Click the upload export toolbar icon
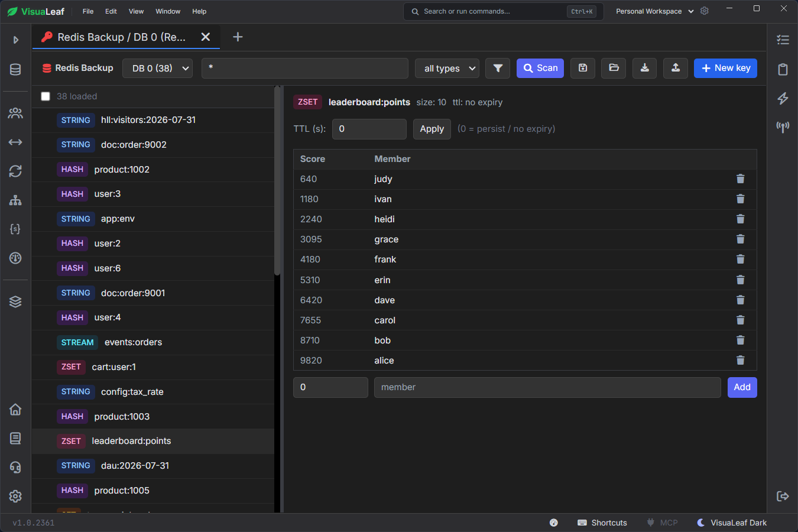This screenshot has width=798, height=532. click(x=675, y=69)
